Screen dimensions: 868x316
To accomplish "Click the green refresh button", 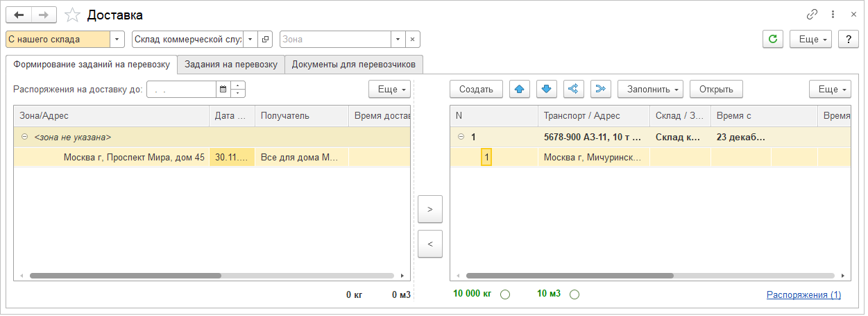I will [x=772, y=40].
